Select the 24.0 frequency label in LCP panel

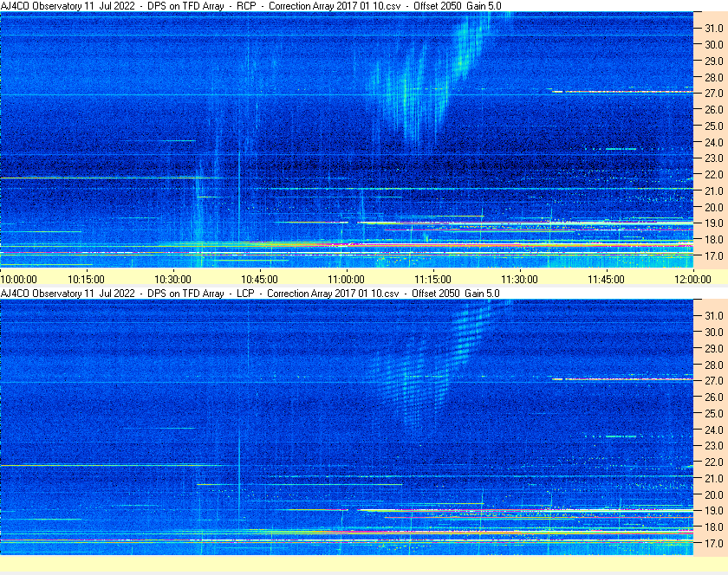(713, 430)
